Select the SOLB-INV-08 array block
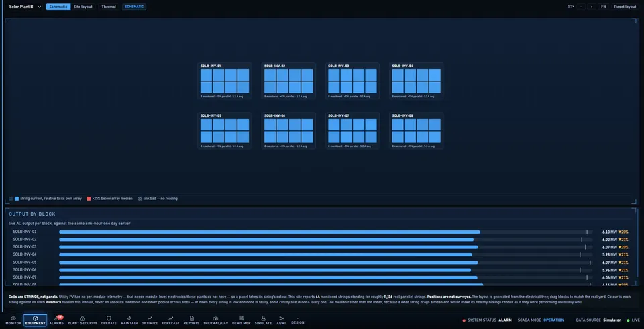The height and width of the screenshot is (329, 644). click(x=416, y=131)
